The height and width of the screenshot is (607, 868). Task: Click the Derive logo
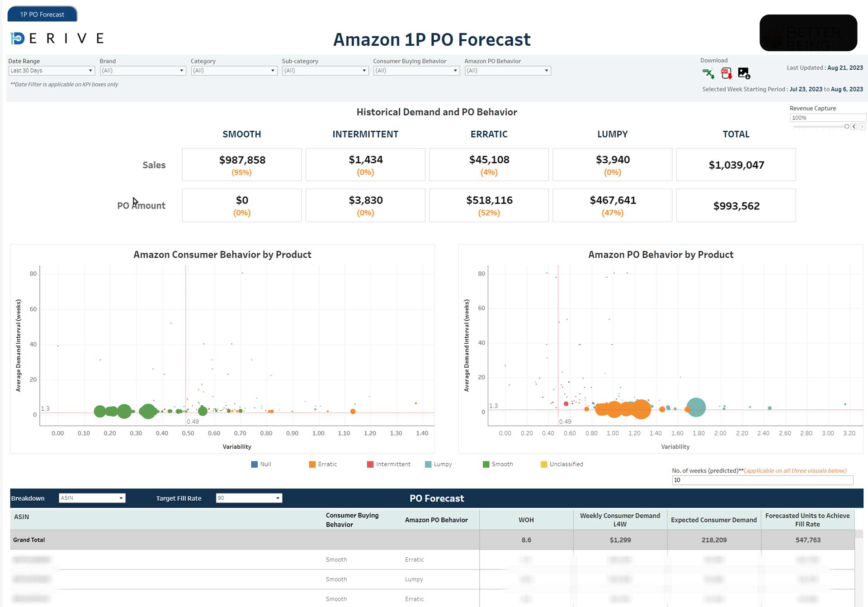point(56,38)
